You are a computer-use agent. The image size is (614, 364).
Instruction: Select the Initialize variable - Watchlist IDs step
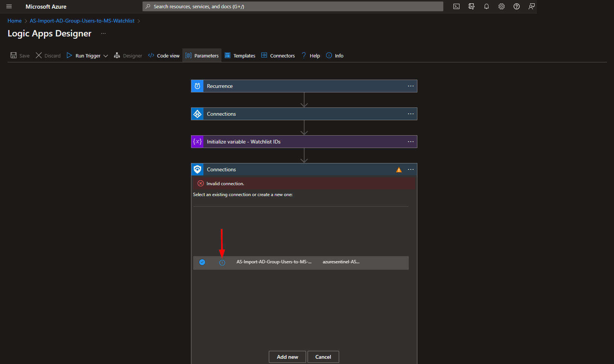pos(304,142)
